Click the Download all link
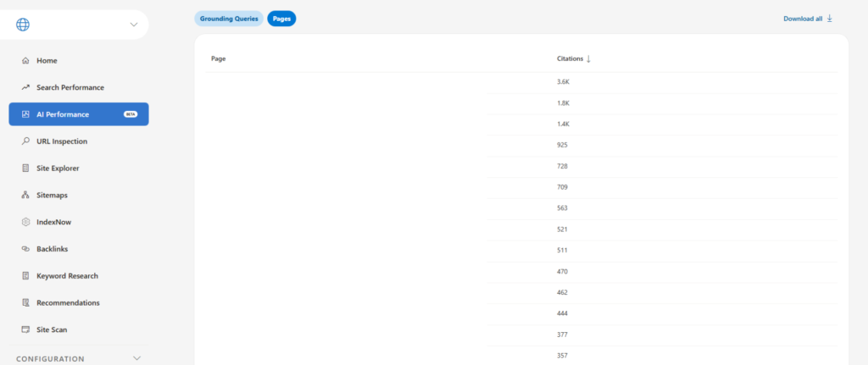Screen dimensions: 868x365 point(808,19)
